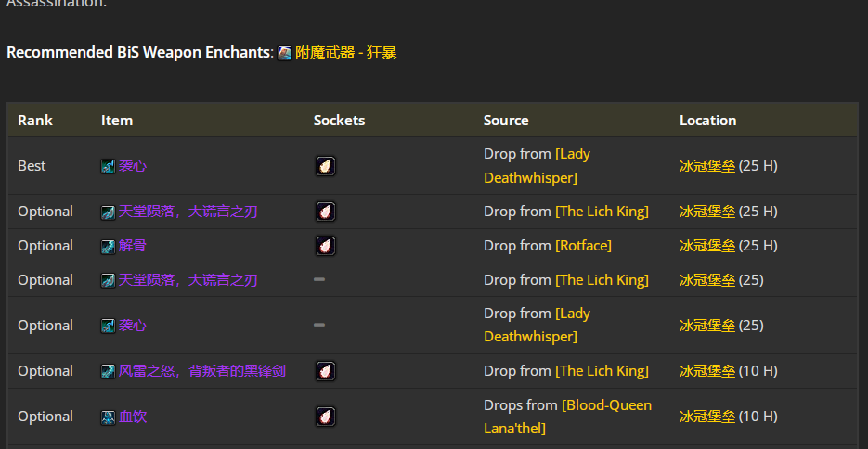Screen dimensions: 868x449
Task: Click the socket gem icon in the Best row
Action: pyautogui.click(x=325, y=166)
